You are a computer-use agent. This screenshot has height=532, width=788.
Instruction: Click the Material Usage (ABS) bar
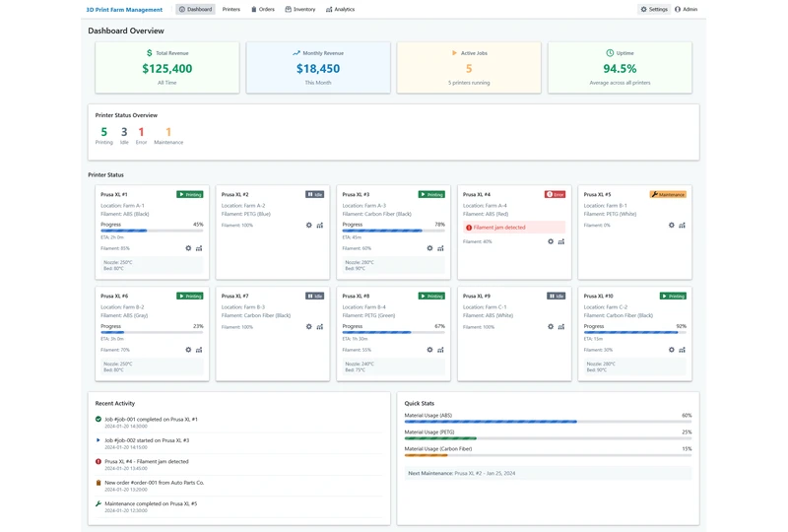pos(548,422)
